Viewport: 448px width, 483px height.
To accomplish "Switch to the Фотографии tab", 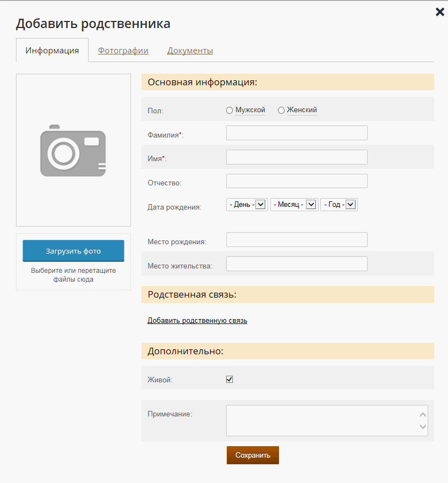I will click(x=123, y=51).
